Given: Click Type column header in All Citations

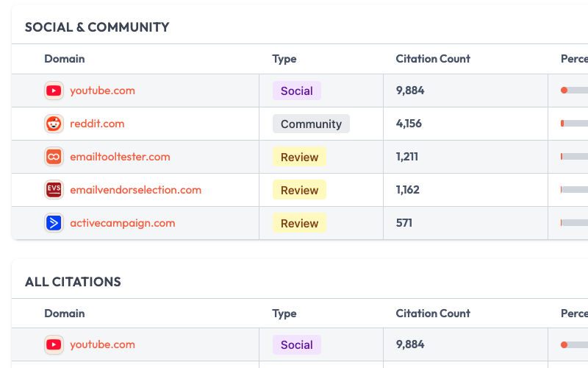Looking at the screenshot, I should coord(284,314).
